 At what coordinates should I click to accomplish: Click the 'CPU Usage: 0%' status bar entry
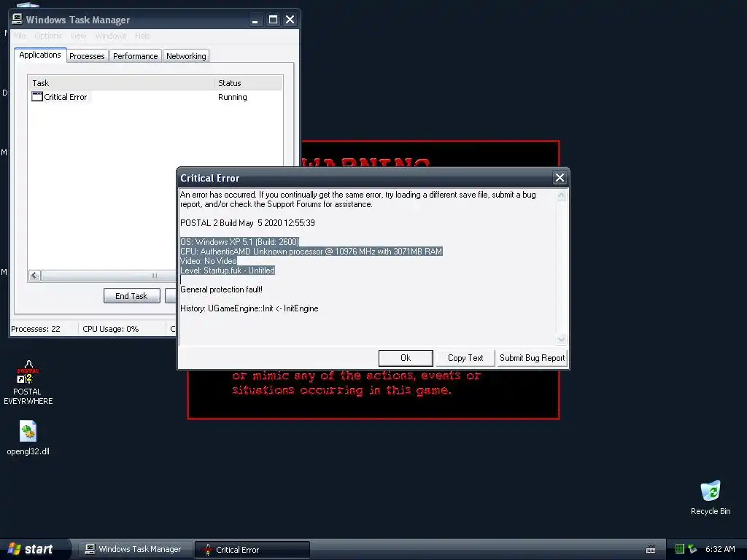(111, 329)
